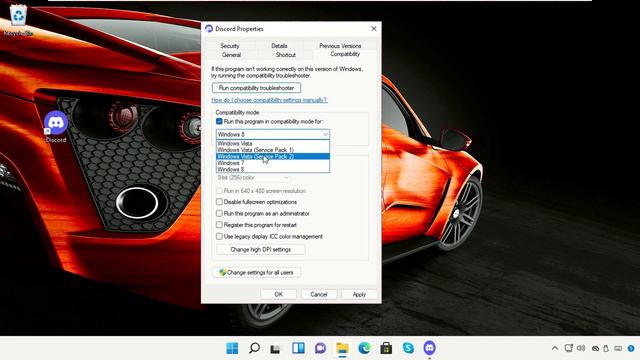Open the blue notification badge
Viewport: 640px width, 360px height.
click(x=631, y=348)
